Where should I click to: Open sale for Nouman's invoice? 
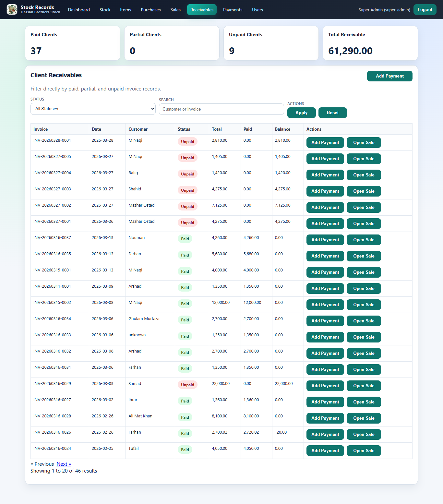(364, 240)
